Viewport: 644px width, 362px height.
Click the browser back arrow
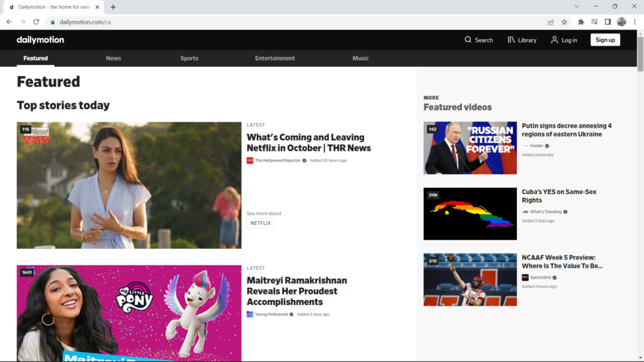click(x=9, y=22)
